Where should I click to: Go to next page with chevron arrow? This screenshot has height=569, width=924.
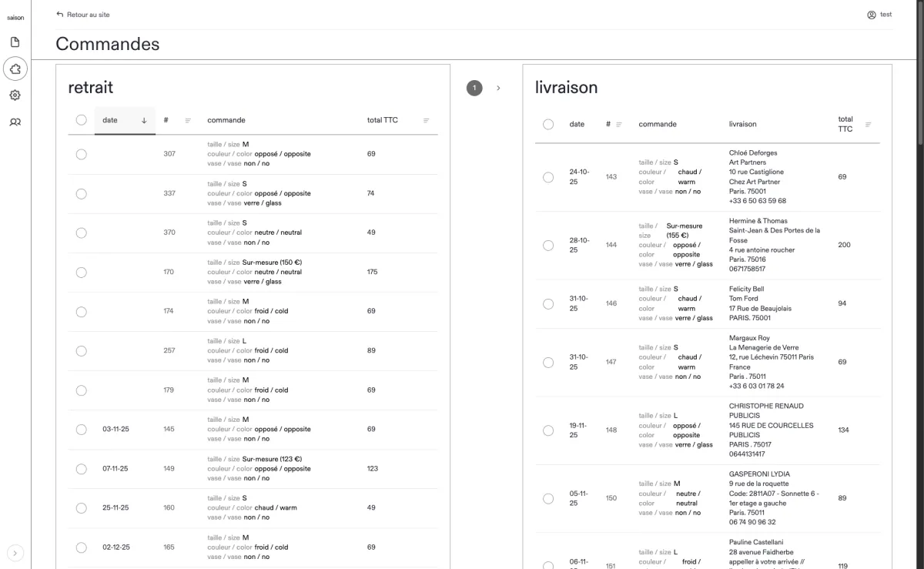point(498,89)
